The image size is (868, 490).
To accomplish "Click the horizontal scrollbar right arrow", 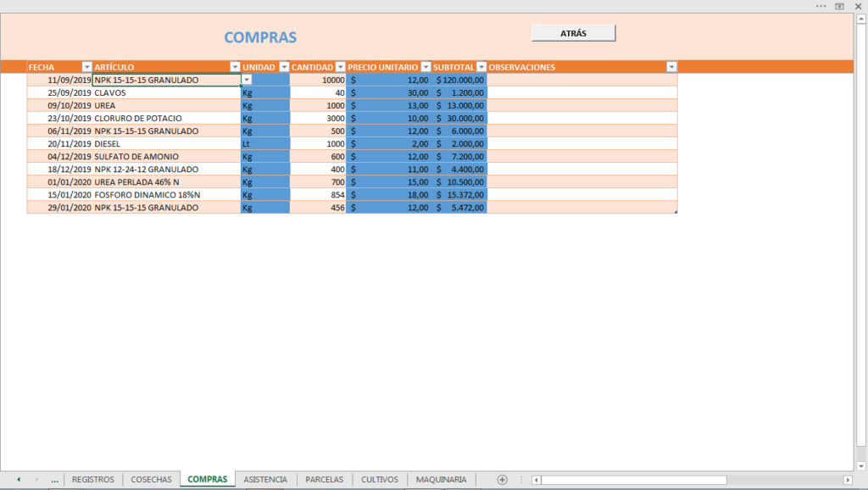I will tap(848, 480).
